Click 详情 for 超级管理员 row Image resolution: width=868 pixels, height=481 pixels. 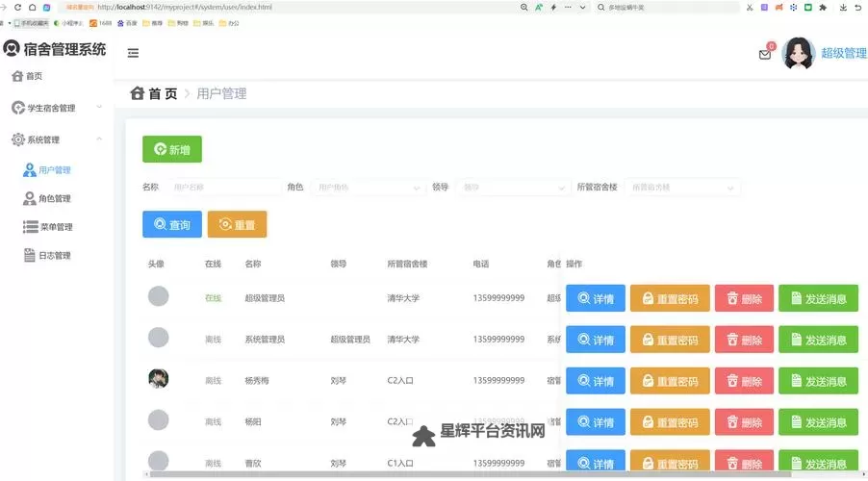click(596, 298)
